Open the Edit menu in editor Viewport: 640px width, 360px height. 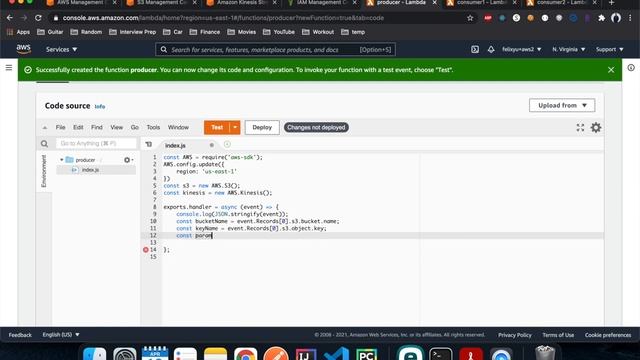tap(78, 127)
